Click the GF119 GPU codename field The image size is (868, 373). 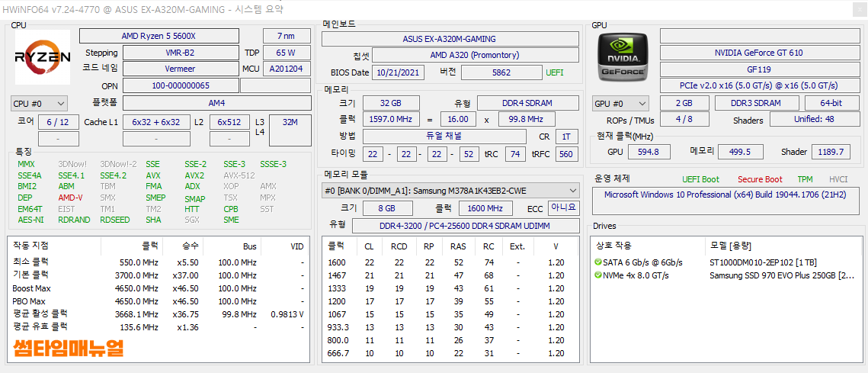point(758,69)
